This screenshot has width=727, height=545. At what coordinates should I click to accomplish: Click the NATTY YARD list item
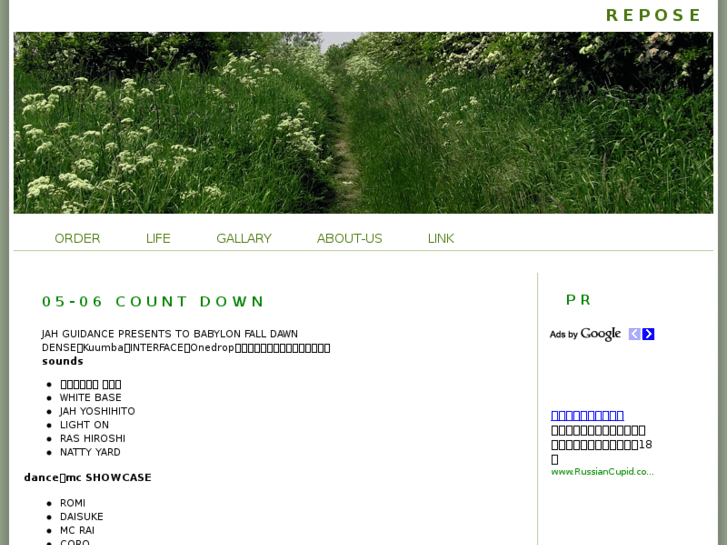(x=90, y=452)
